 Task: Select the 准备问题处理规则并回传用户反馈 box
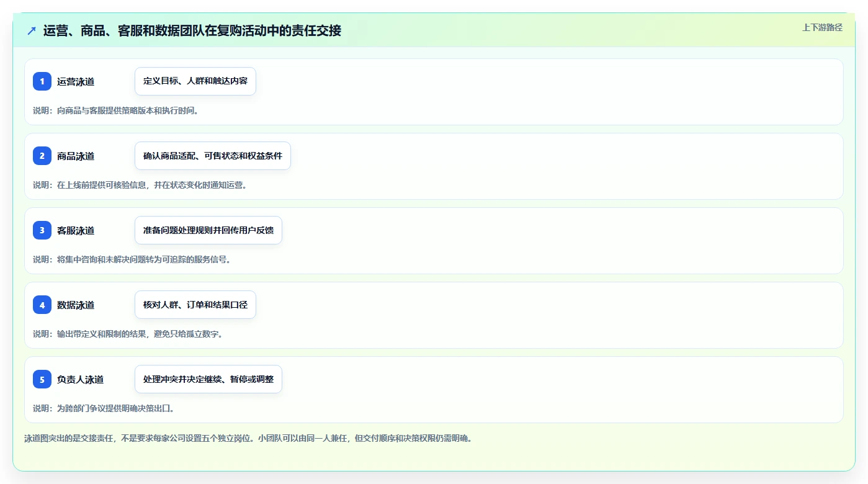click(x=208, y=230)
